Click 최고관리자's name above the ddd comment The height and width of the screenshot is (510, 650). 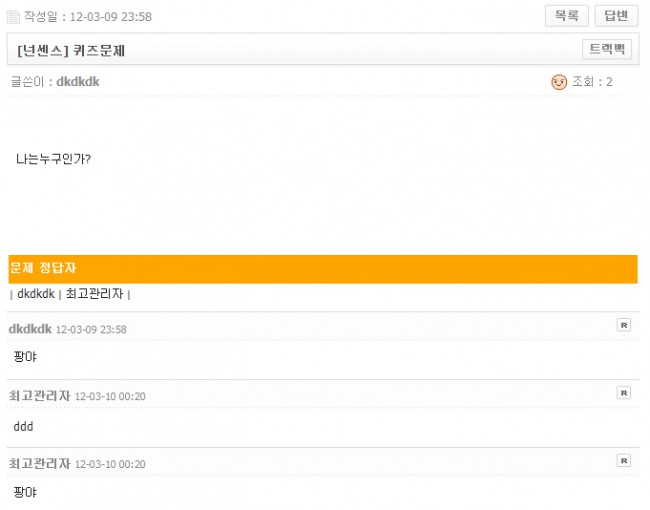pos(39,396)
